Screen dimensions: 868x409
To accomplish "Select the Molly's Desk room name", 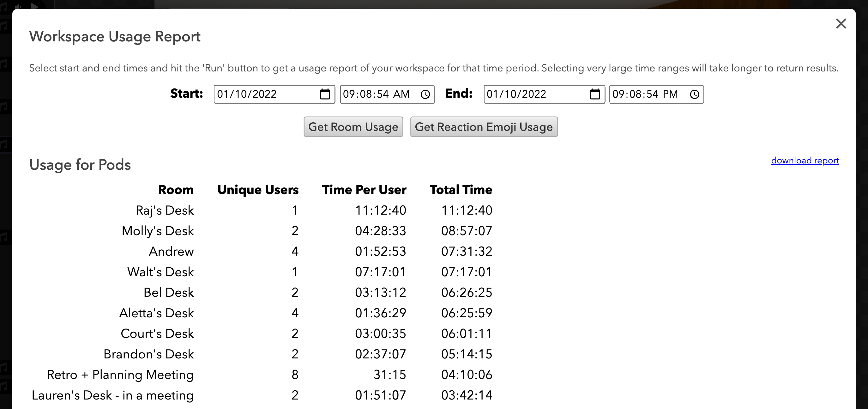I will tap(157, 231).
